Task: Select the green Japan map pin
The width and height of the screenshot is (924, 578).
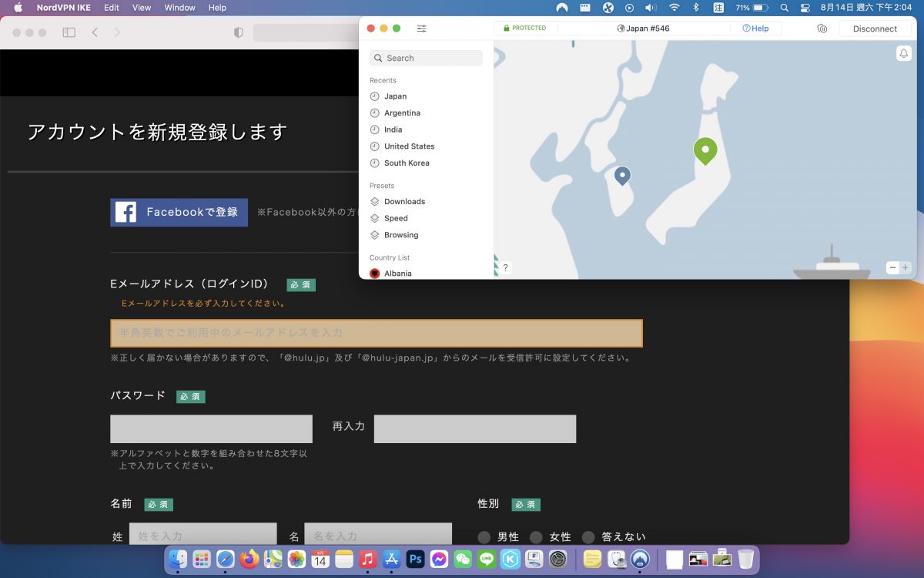Action: 705,151
